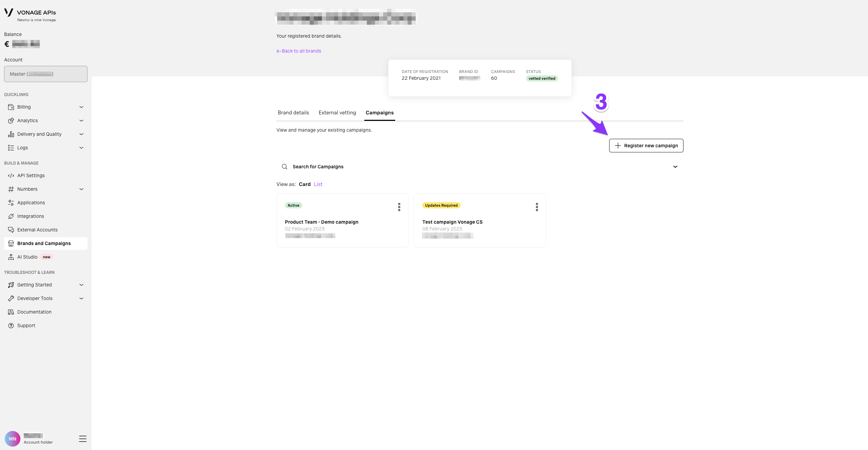Image resolution: width=868 pixels, height=450 pixels.
Task: Switch campaign view to List
Action: pos(318,184)
